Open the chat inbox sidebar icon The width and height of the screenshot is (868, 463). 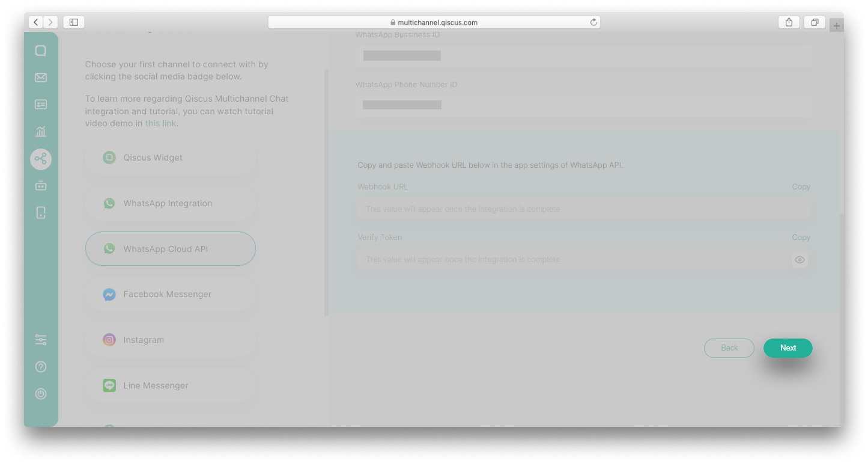41,51
